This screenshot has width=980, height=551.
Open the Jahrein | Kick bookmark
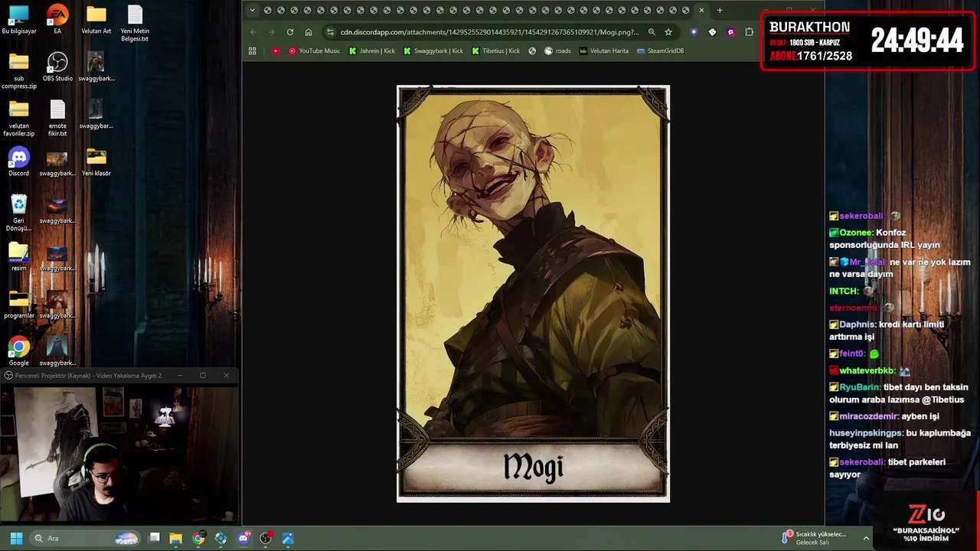point(372,51)
